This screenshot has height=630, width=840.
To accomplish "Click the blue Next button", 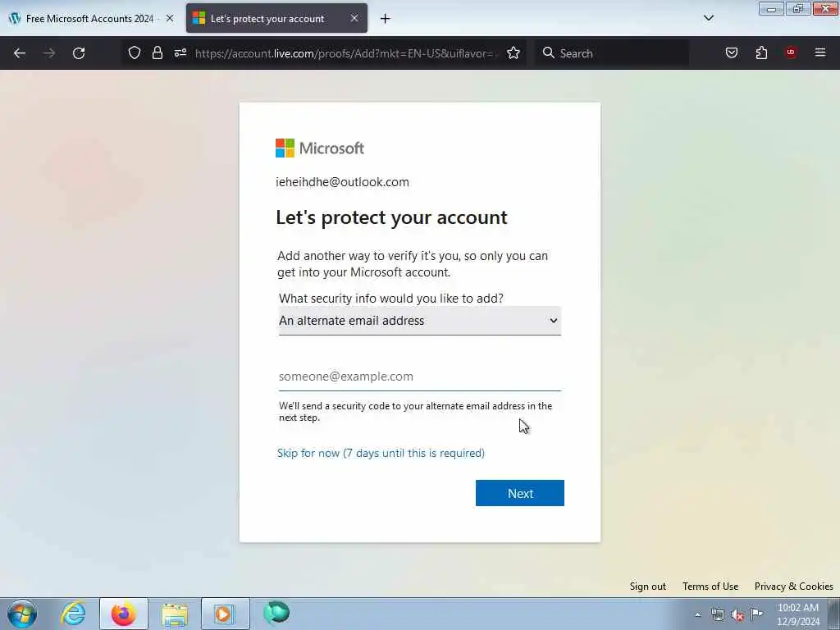I will coord(519,493).
